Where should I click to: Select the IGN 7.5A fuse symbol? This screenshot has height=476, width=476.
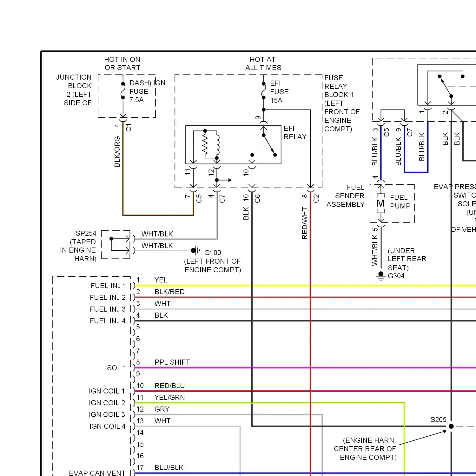coord(123,91)
